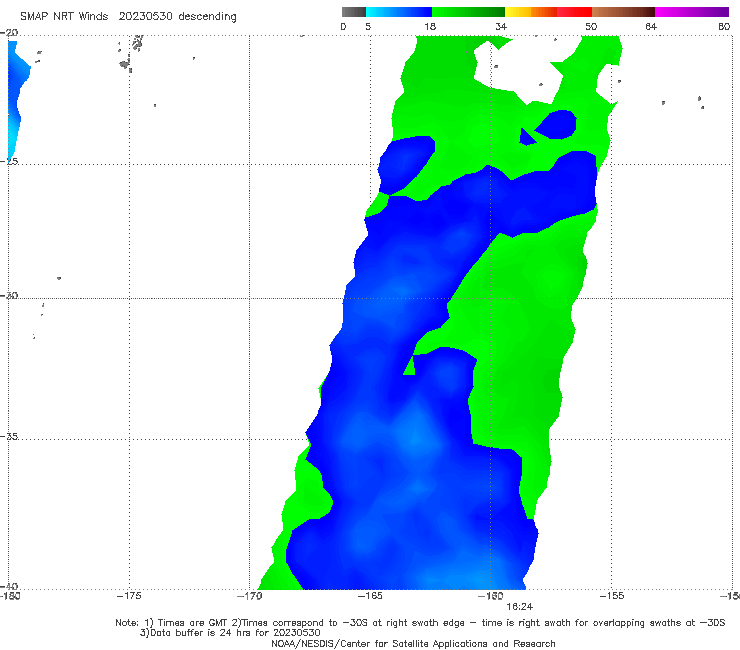Image resolution: width=740 pixels, height=650 pixels.
Task: Click the NOAA/NESDIS credit line
Action: pyautogui.click(x=413, y=643)
